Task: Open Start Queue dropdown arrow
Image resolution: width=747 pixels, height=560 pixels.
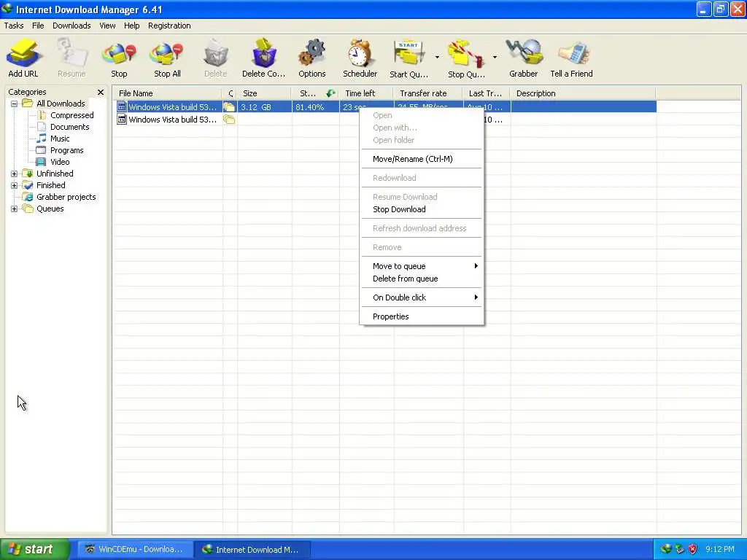Action: click(x=438, y=57)
